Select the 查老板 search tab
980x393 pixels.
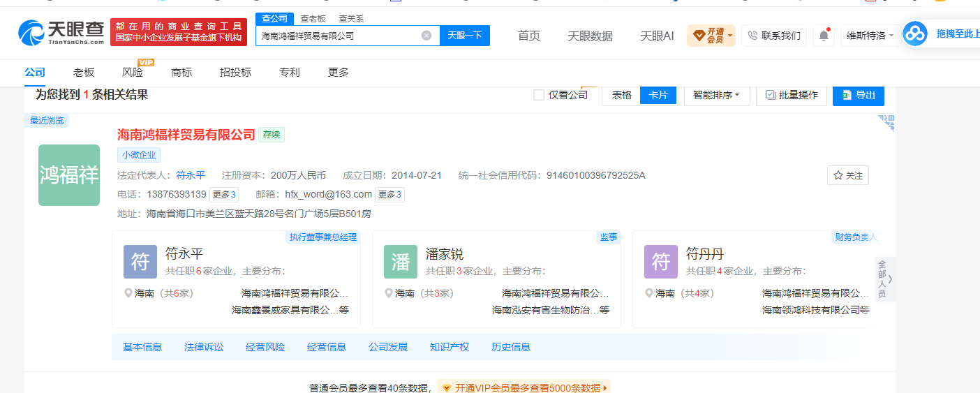point(313,19)
